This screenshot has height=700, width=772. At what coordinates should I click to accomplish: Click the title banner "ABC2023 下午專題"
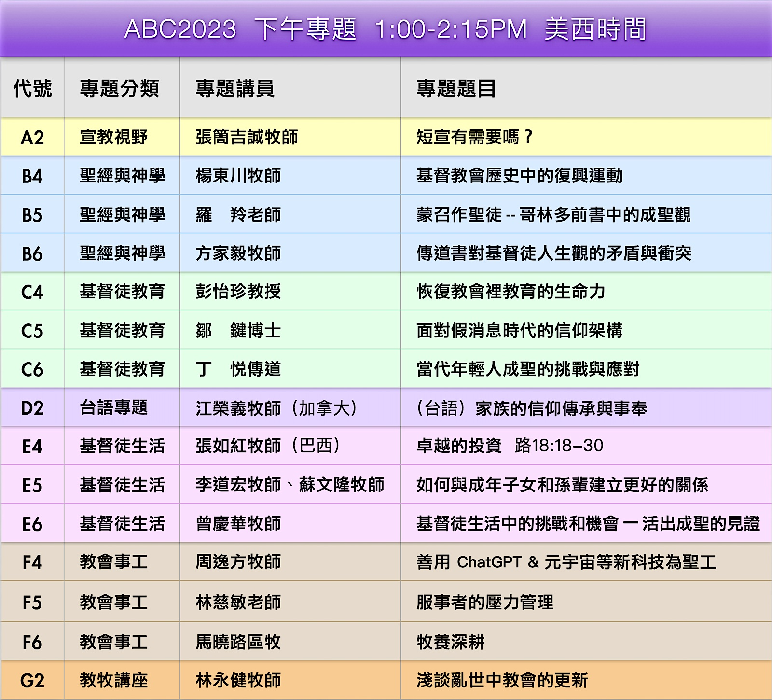385,29
